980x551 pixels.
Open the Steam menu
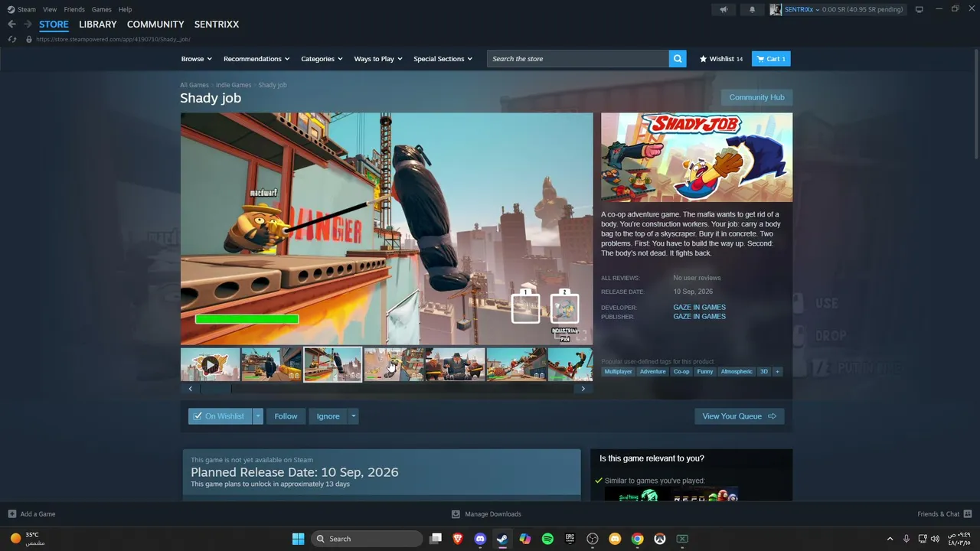pos(22,9)
